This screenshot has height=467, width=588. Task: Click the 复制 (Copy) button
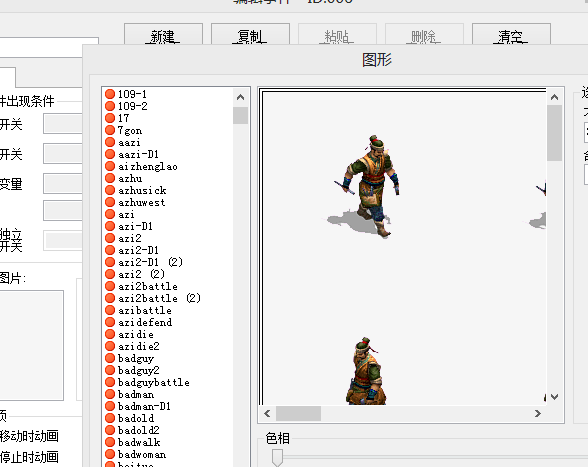tap(250, 35)
